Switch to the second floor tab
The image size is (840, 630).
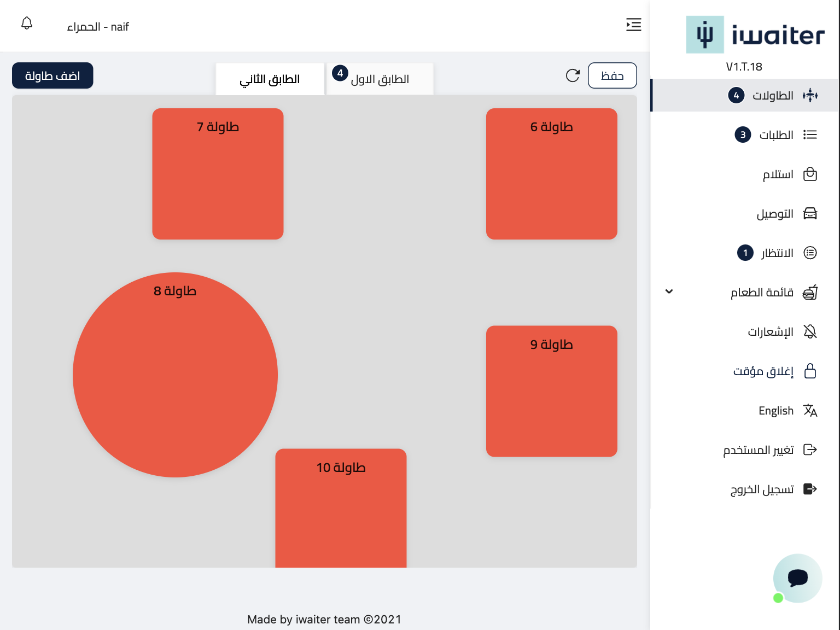270,79
